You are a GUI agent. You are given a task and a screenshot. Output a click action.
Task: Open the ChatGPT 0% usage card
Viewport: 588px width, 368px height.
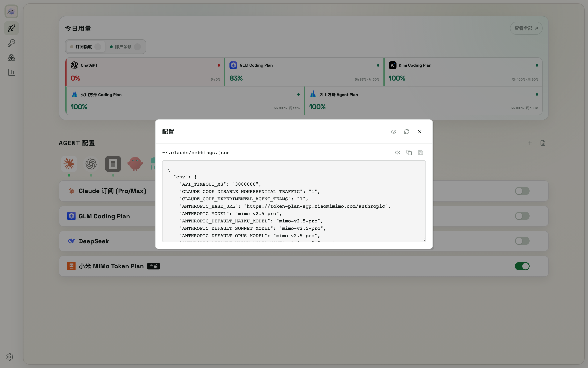point(145,72)
